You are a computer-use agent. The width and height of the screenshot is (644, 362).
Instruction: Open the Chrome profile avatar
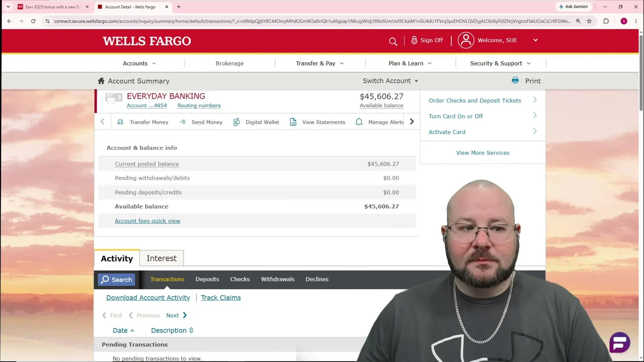tap(624, 21)
